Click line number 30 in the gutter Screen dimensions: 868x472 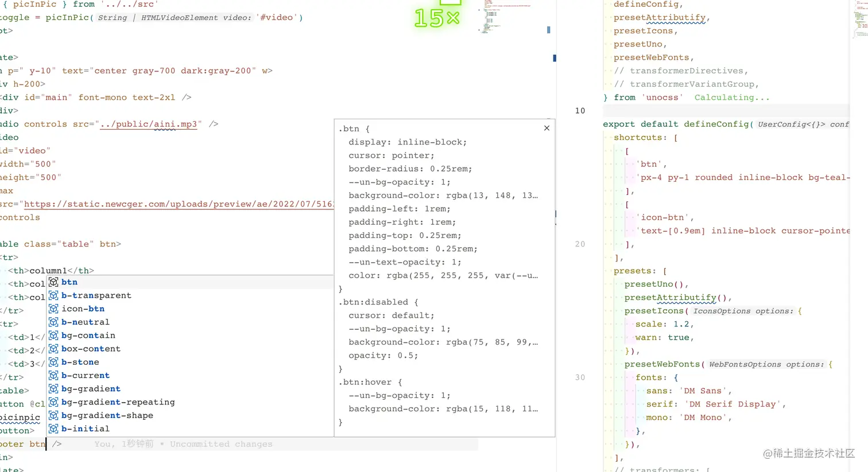point(580,377)
